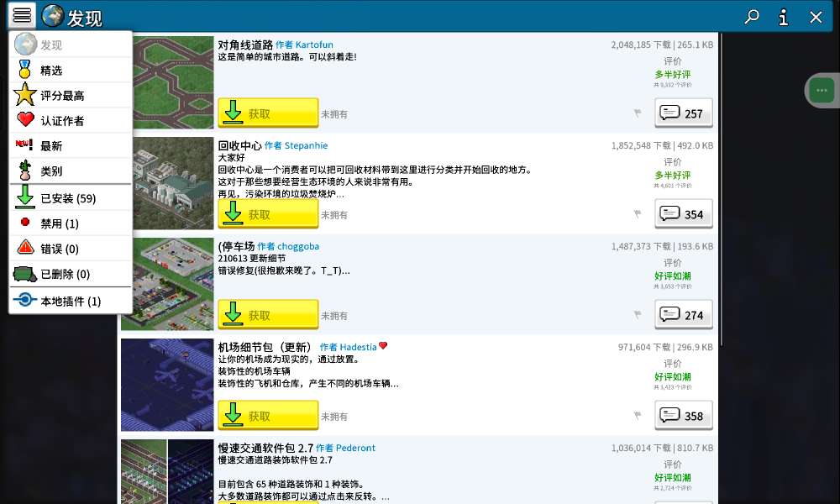
Task: Click the gold star icon for 评分最高
Action: coord(24,94)
